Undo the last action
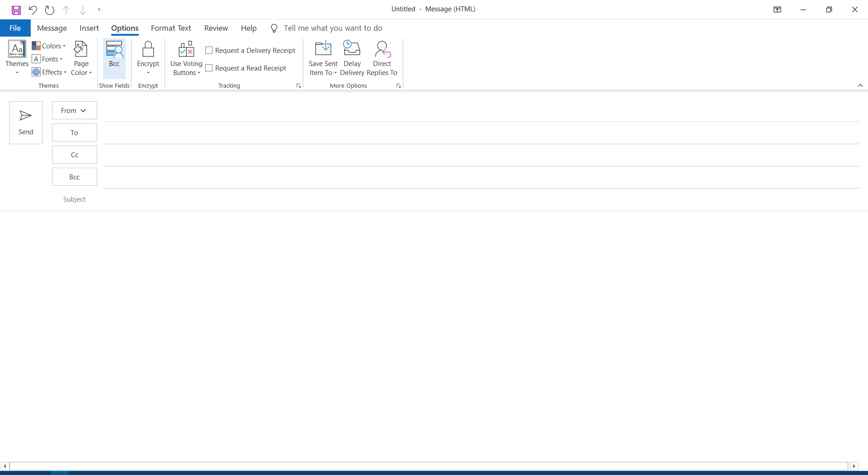Image resolution: width=868 pixels, height=475 pixels. (33, 9)
